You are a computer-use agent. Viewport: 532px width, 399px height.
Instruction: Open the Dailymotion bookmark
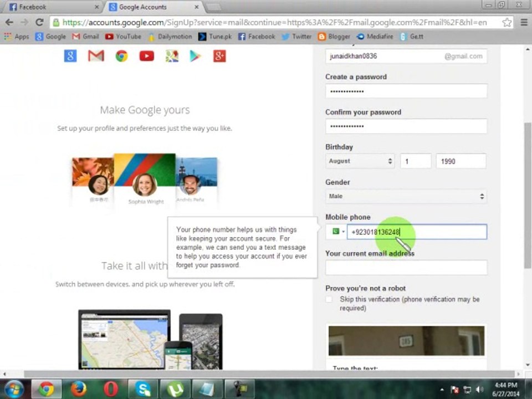click(x=170, y=37)
